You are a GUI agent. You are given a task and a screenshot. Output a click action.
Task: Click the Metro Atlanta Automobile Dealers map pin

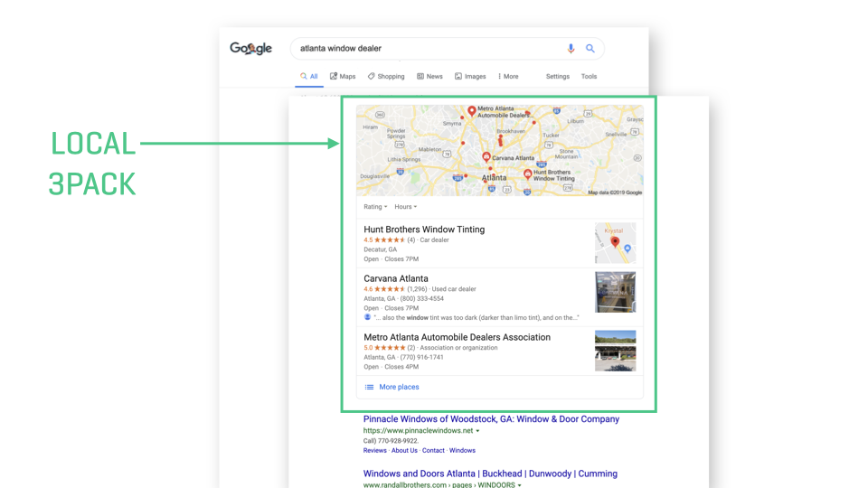[x=471, y=111]
